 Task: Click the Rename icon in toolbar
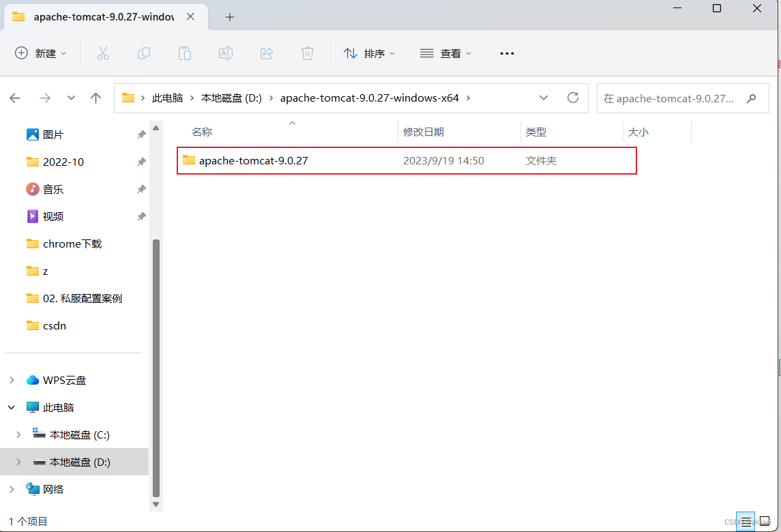pos(226,53)
